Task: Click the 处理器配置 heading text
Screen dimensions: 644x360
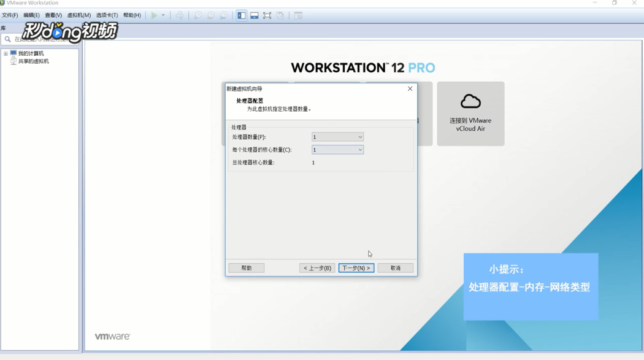Action: click(x=250, y=101)
